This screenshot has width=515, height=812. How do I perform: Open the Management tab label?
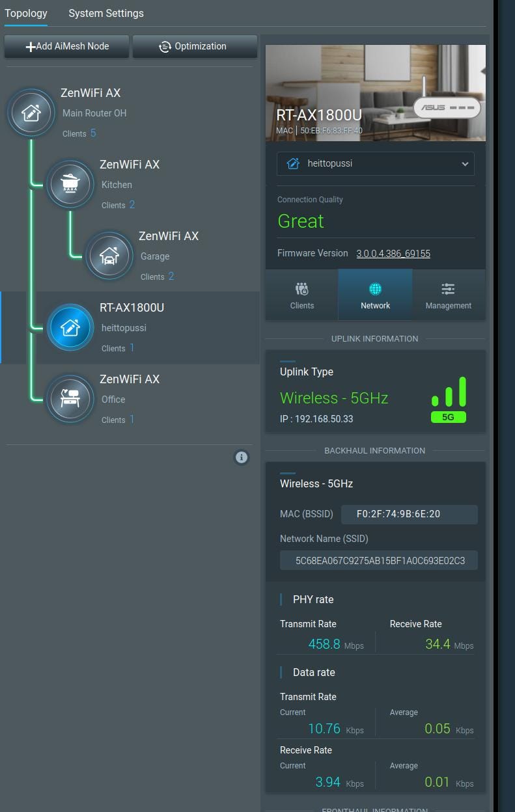click(x=449, y=305)
